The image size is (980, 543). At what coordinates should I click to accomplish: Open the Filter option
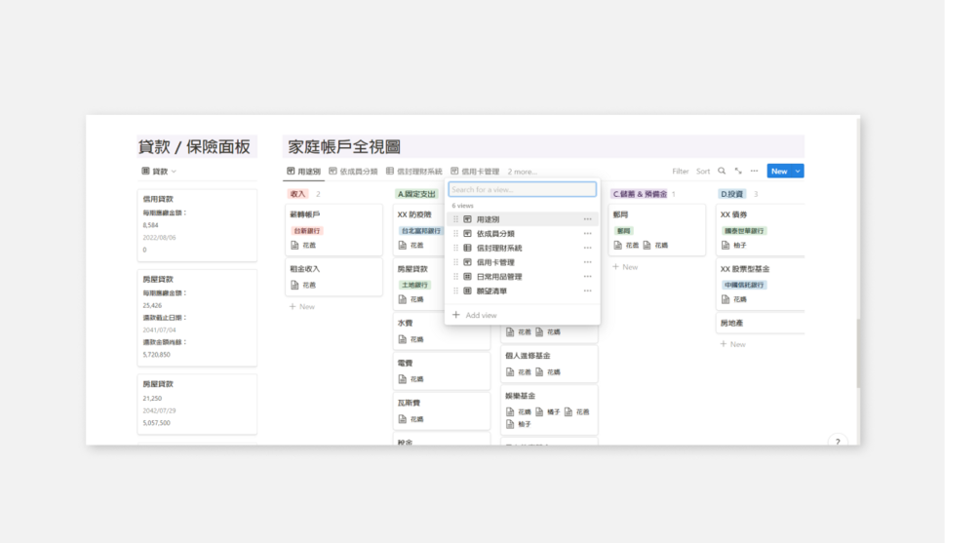coord(680,172)
